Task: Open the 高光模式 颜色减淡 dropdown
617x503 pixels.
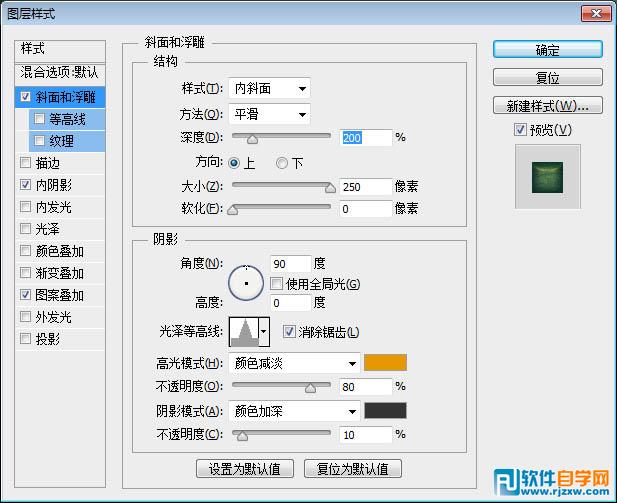Action: (x=294, y=363)
